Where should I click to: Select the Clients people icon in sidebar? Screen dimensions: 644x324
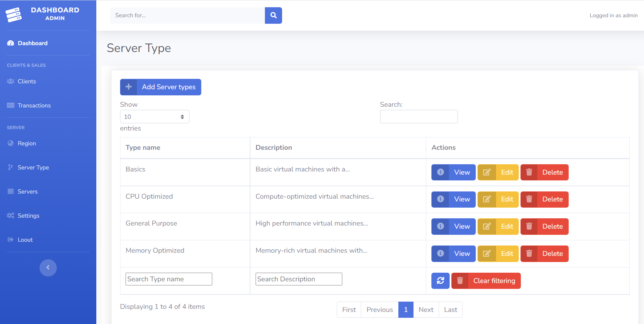[x=10, y=81]
